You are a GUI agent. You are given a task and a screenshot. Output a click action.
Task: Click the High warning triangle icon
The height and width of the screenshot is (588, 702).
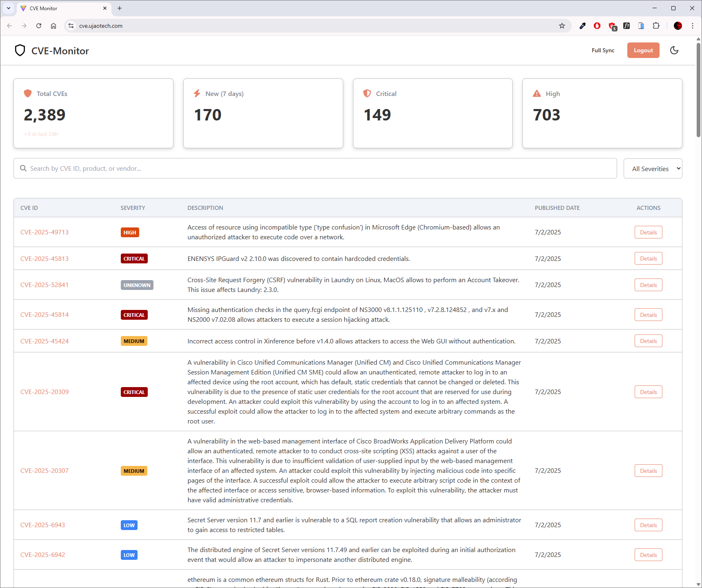[x=537, y=94]
